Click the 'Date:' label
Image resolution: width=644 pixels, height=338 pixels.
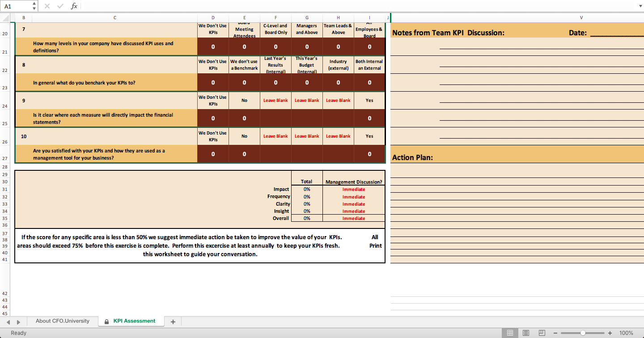click(578, 33)
